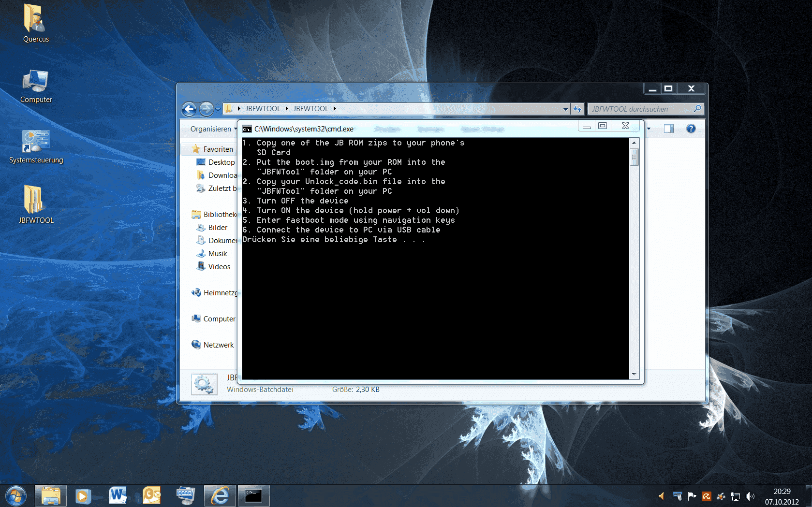The height and width of the screenshot is (507, 812).
Task: Click the magnifier search icon in Explorer
Action: (x=697, y=109)
